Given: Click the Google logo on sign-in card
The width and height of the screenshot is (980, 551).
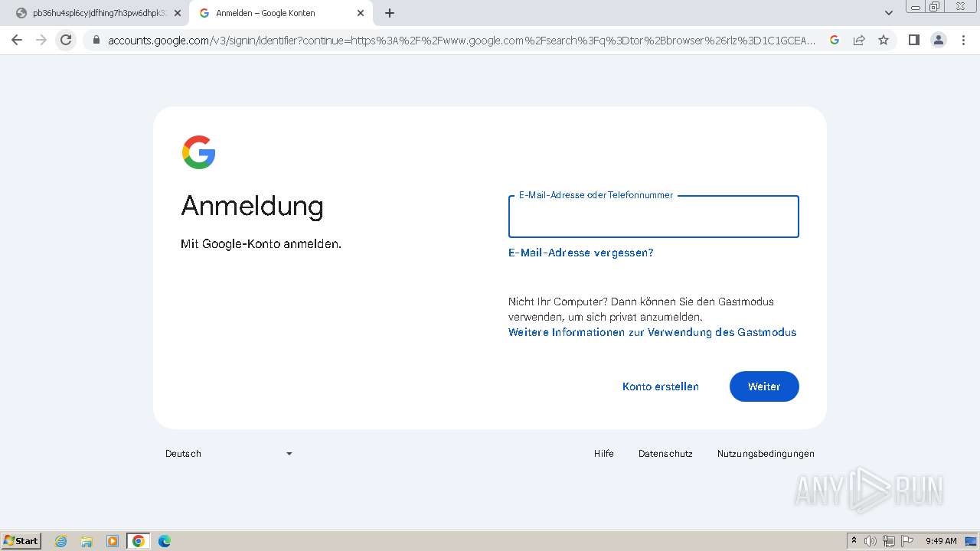Looking at the screenshot, I should [x=198, y=152].
